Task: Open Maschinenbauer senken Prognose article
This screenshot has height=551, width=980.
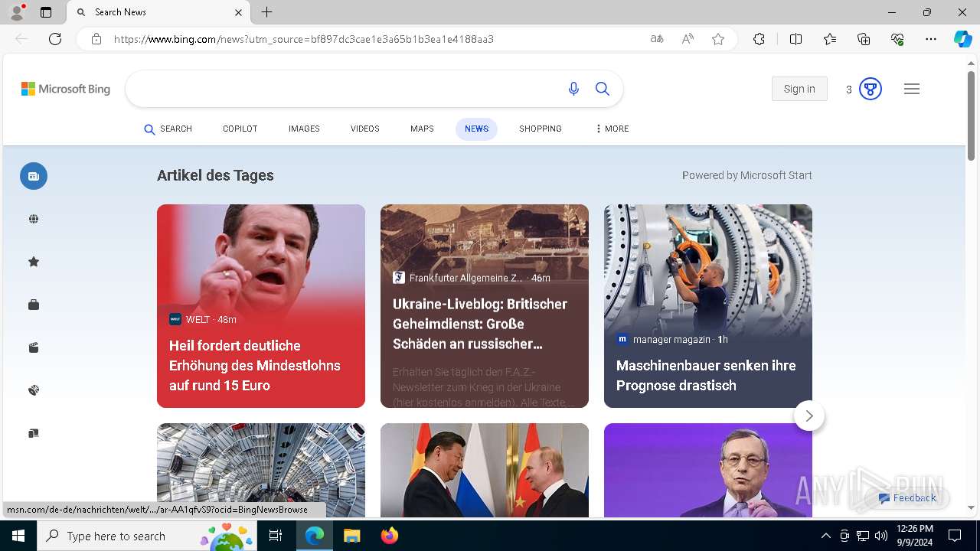Action: tap(708, 305)
